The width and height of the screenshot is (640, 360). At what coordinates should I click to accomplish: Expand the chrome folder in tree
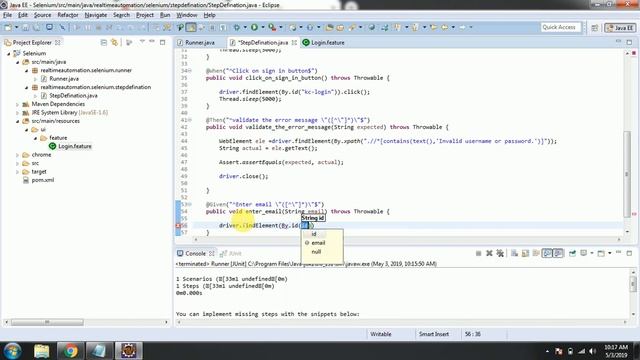point(18,155)
